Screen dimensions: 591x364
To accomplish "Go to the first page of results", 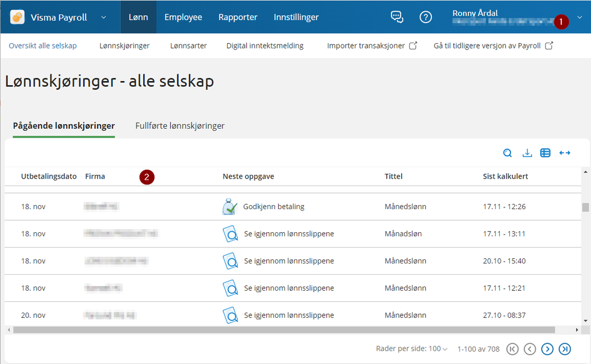I will point(512,349).
